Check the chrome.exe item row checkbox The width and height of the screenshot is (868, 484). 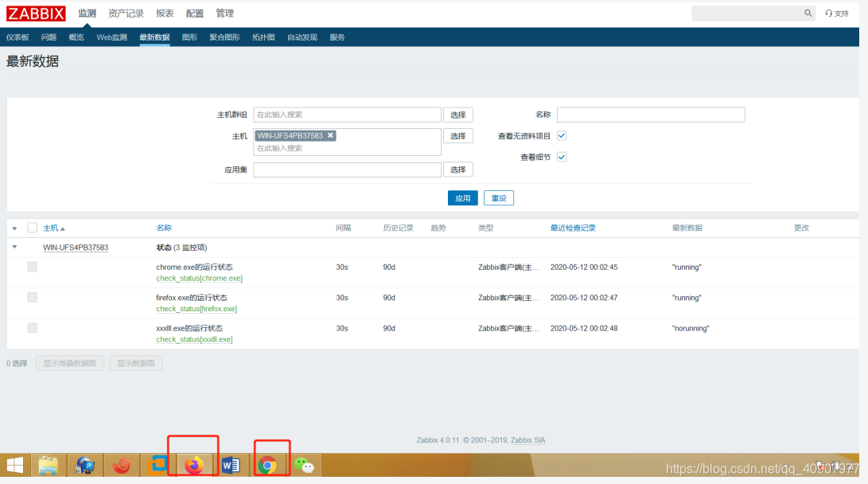[32, 267]
